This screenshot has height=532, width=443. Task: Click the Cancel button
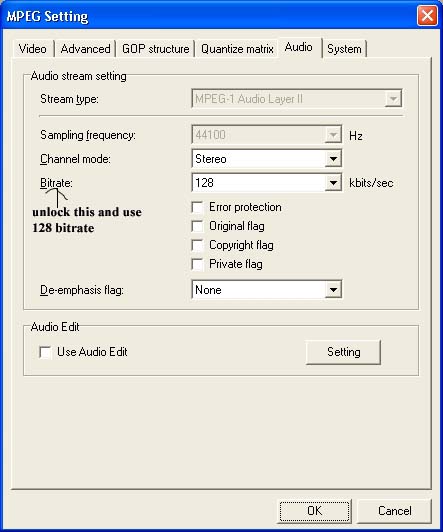point(394,511)
